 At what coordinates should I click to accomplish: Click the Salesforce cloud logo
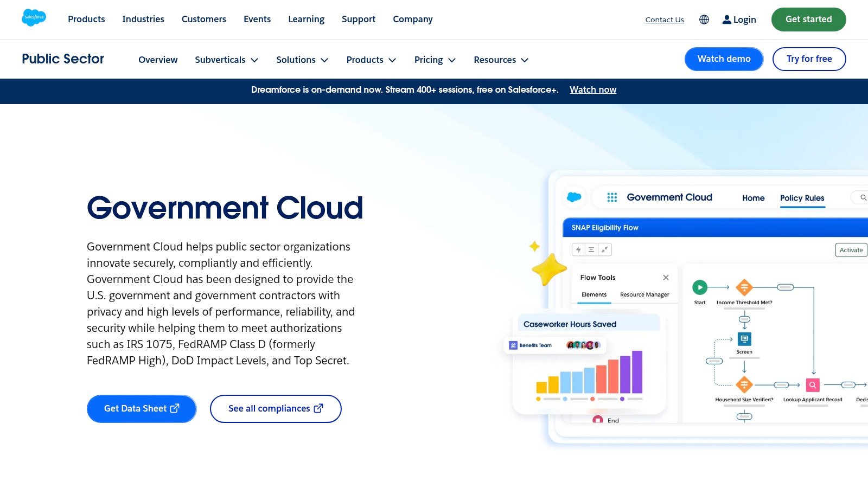point(34,18)
